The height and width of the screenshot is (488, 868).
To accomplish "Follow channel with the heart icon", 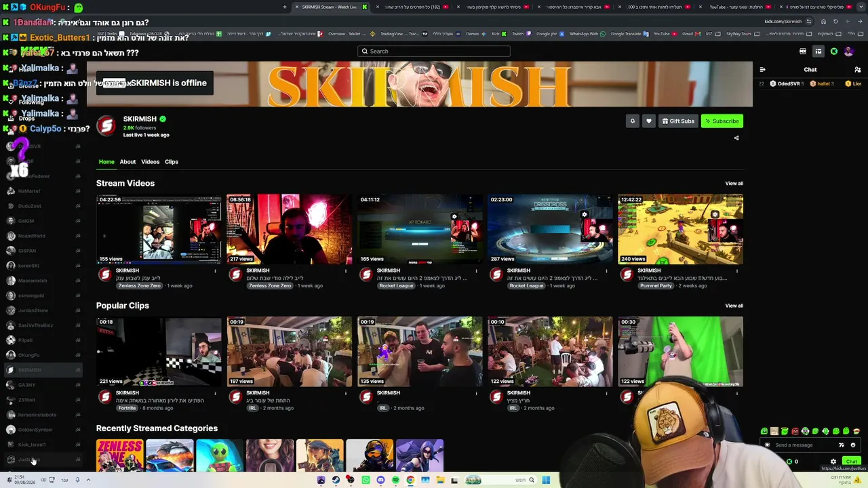I will (648, 121).
